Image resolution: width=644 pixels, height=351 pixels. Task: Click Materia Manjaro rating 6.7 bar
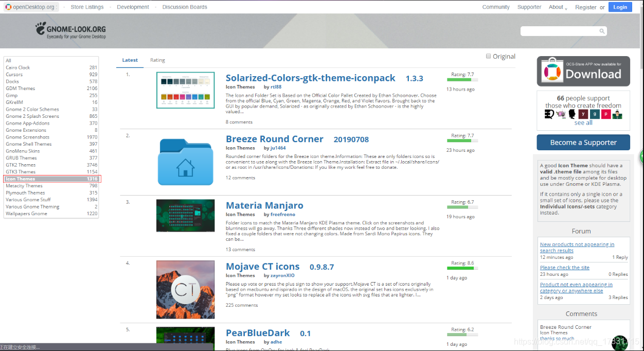(x=462, y=207)
